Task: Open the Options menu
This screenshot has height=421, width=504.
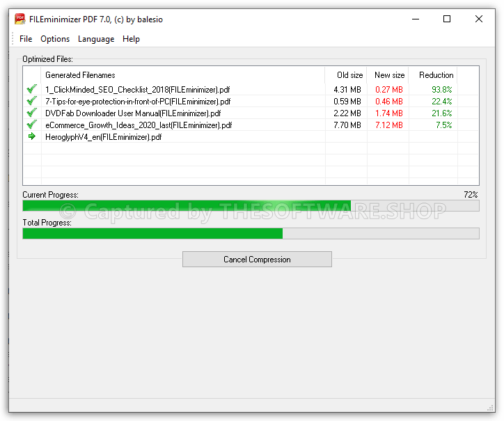Action: click(x=55, y=39)
